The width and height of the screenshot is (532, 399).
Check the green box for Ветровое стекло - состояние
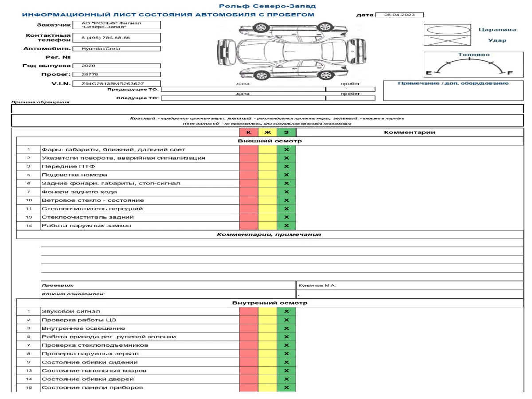(x=286, y=200)
